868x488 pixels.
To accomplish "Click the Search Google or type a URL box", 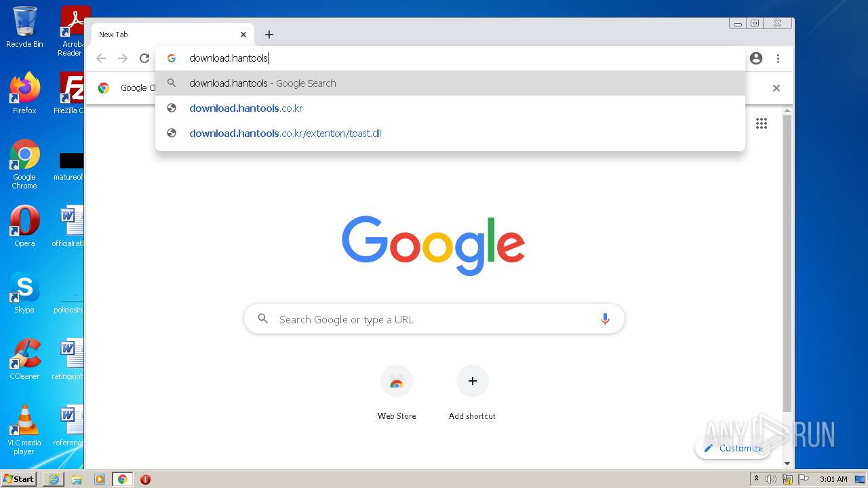I will click(434, 319).
